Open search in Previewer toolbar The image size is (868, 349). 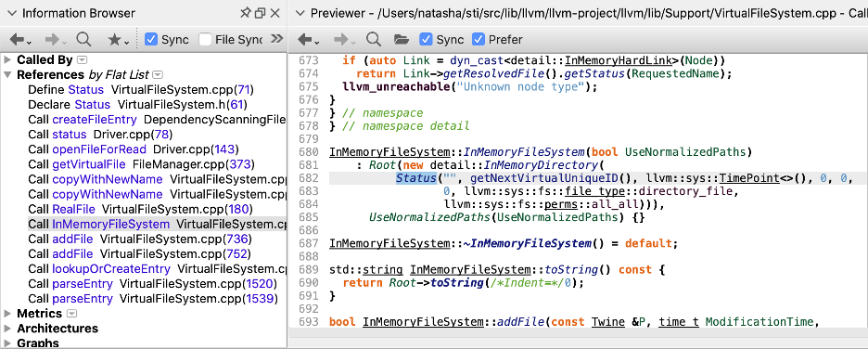click(374, 39)
